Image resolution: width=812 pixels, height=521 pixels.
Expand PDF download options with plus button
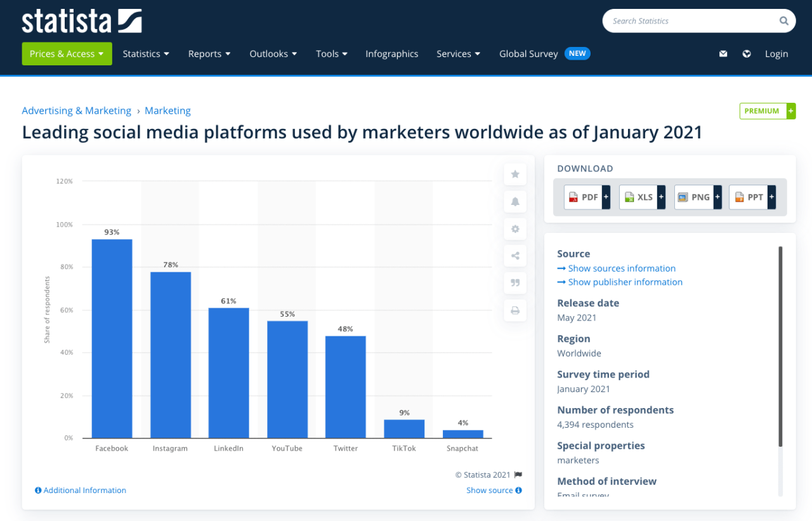606,197
